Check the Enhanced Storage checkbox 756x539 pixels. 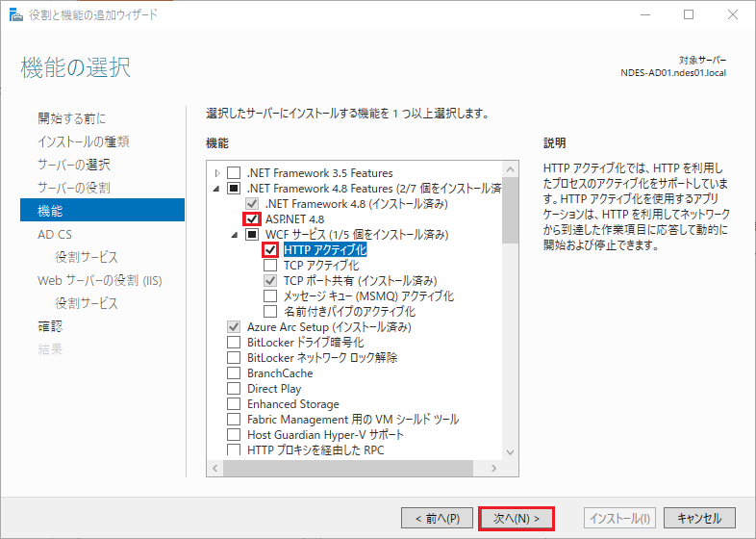(234, 404)
